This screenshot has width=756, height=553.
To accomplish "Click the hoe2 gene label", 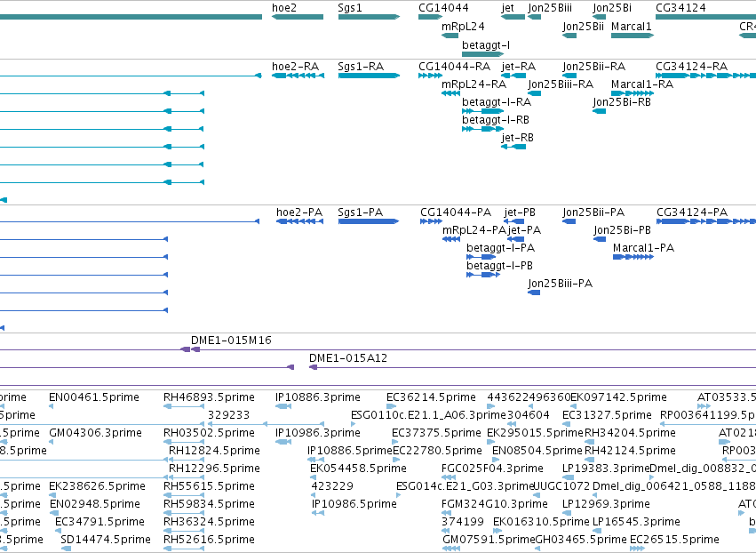I will 284,8.
